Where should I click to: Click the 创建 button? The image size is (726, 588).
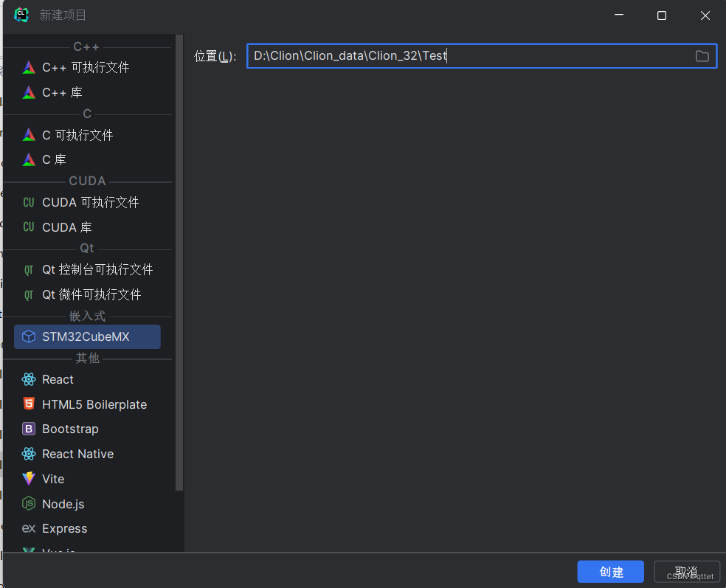[610, 572]
